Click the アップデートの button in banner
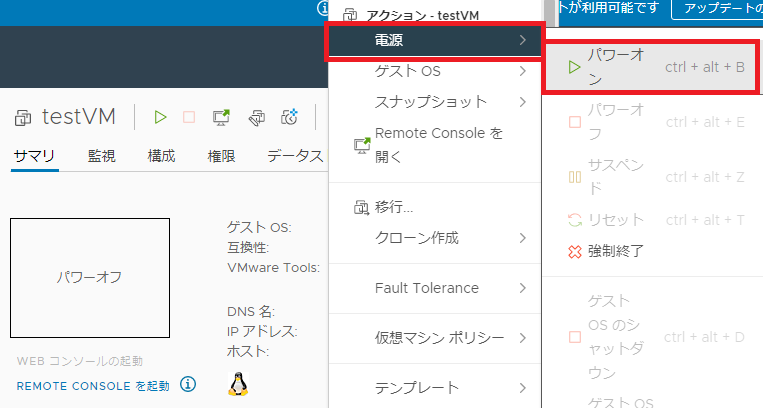Viewport: 763px width, 408px height. 717,9
